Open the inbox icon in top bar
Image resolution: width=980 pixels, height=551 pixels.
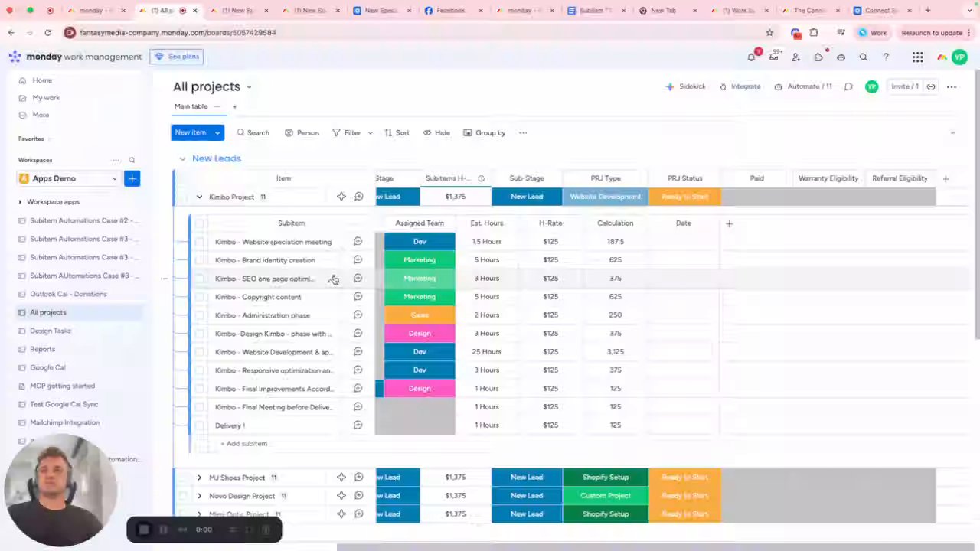point(774,57)
